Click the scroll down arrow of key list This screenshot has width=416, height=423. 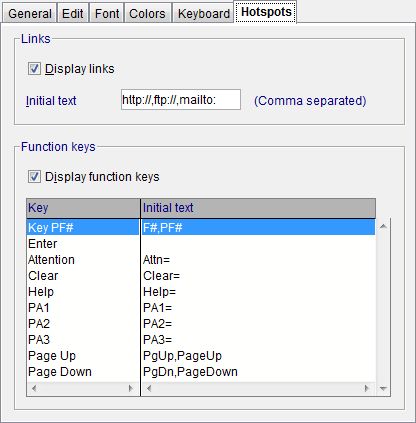click(x=383, y=388)
